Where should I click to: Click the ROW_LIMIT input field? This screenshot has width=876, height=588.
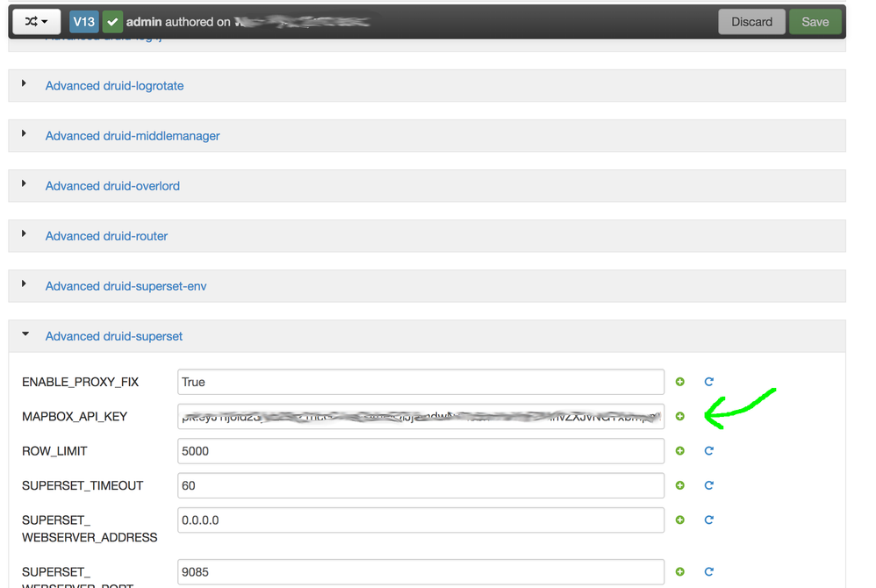click(x=420, y=451)
